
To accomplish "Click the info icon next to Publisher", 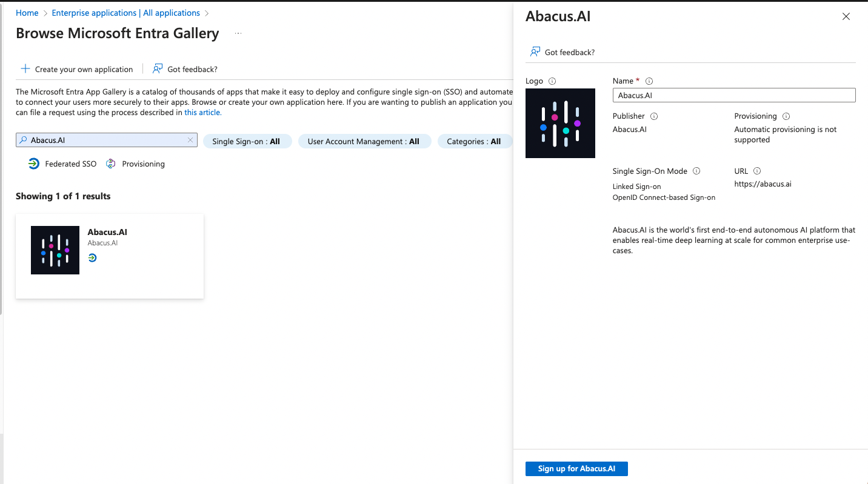I will [654, 116].
